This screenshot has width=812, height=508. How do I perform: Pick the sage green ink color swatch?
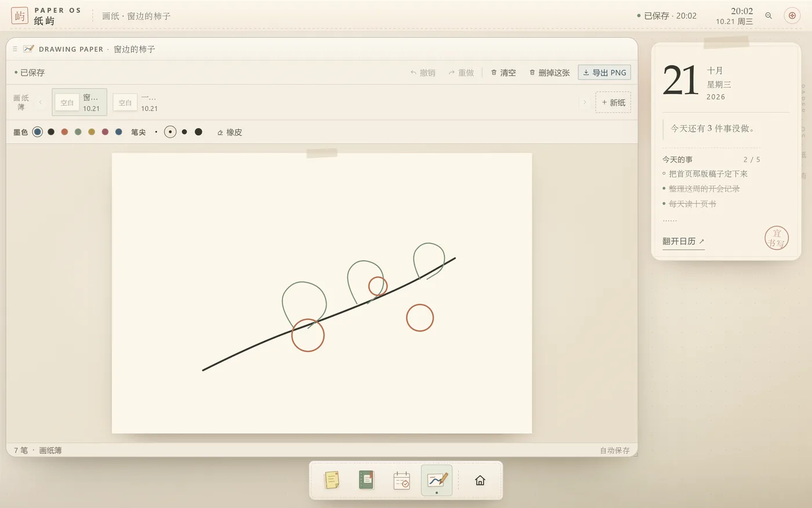78,132
